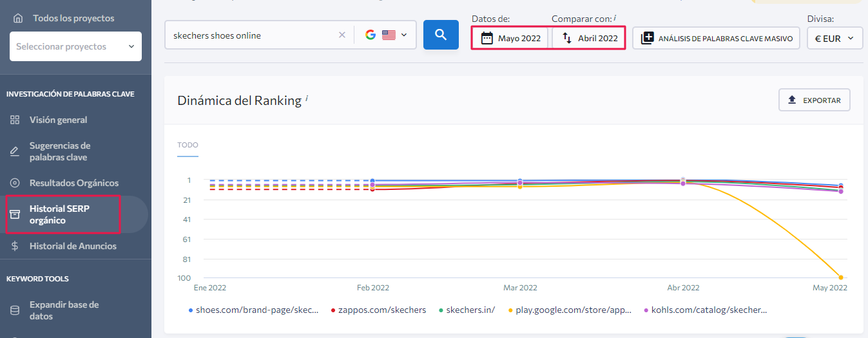
Task: Click the grid icon next to Visión general
Action: click(15, 120)
